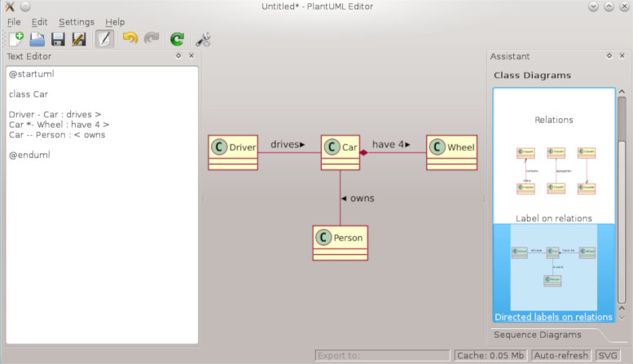Click the New document toolbar icon
633x364 pixels.
coord(16,38)
